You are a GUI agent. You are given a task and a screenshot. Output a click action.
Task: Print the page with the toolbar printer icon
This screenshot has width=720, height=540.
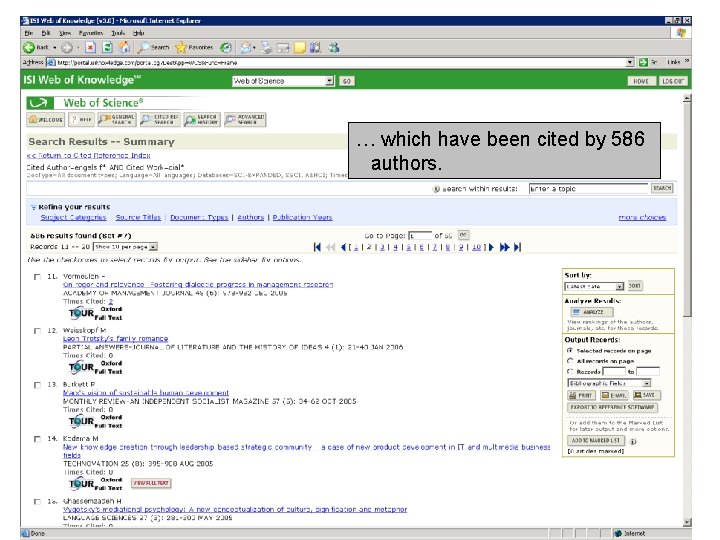[266, 47]
